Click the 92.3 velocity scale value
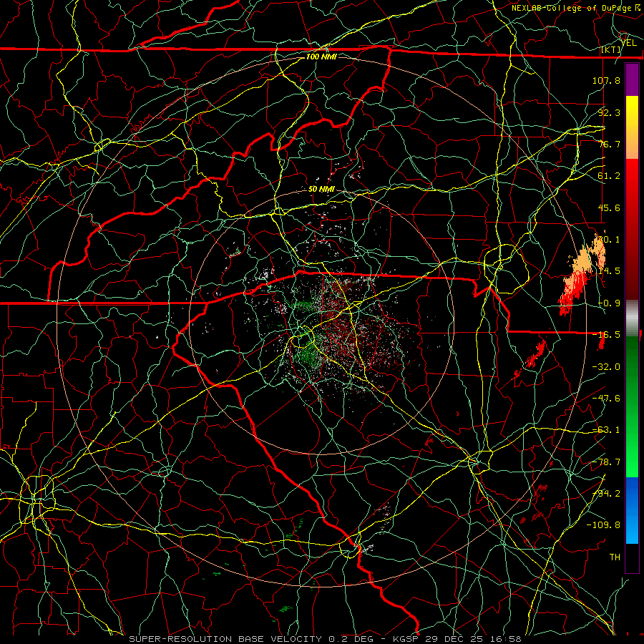This screenshot has height=644, width=644. [x=609, y=112]
